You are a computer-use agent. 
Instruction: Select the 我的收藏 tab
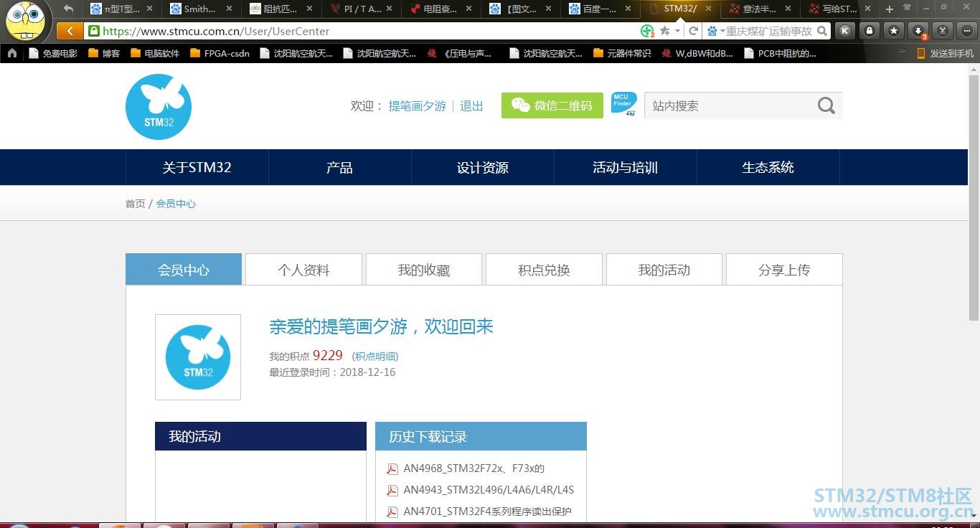coord(424,270)
